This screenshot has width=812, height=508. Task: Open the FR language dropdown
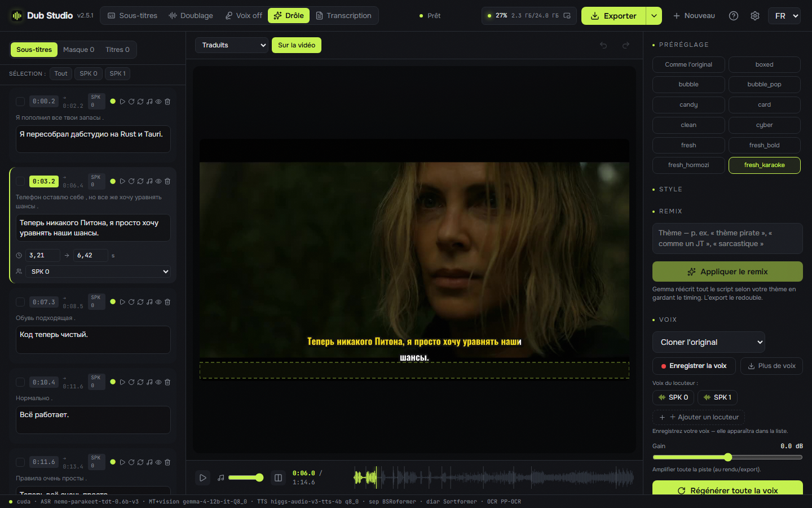coord(784,16)
